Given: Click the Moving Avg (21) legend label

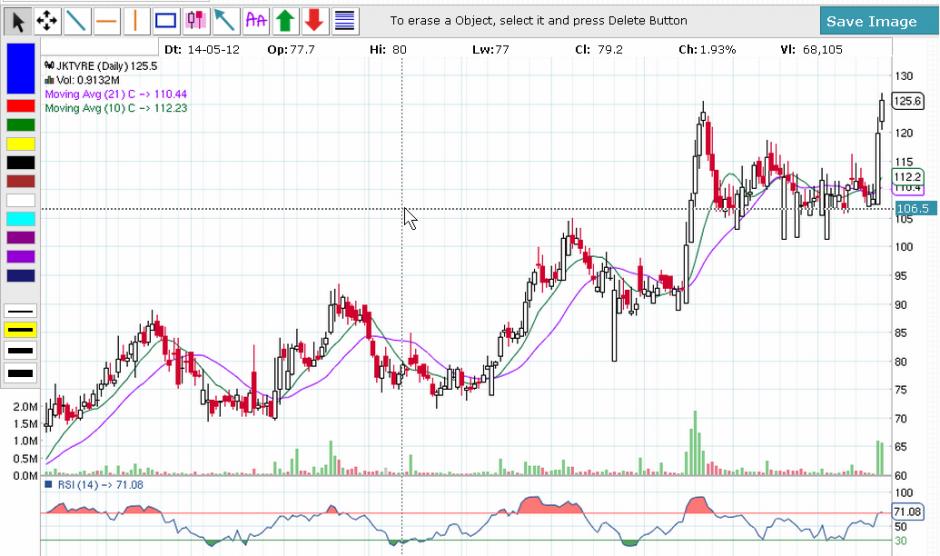Looking at the screenshot, I should point(116,94).
